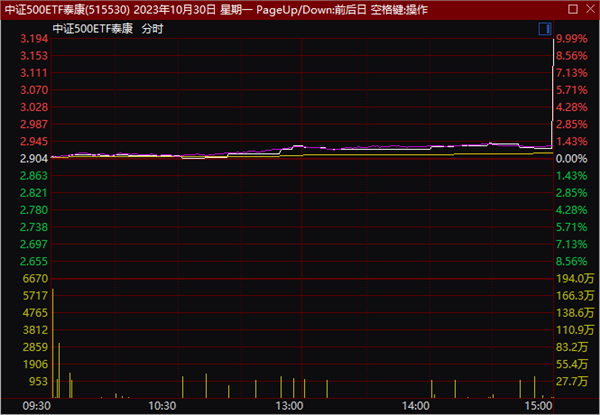Click the 10:30 time axis label
Screen dimensions: 600x415
coord(162,406)
